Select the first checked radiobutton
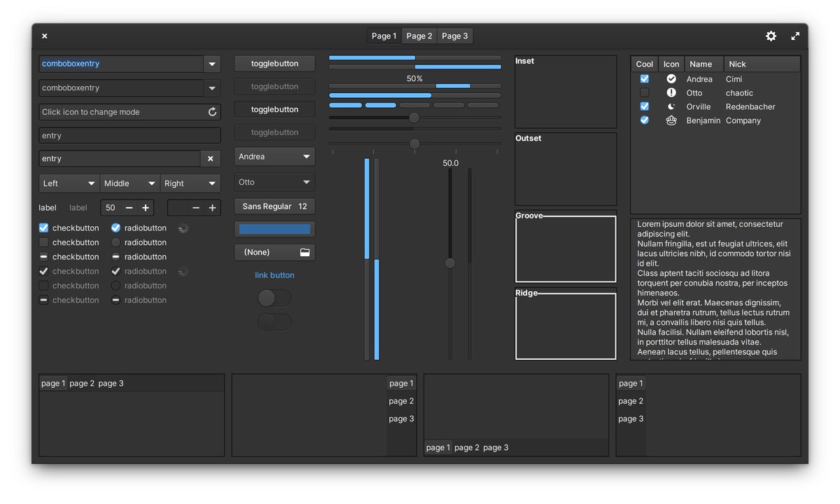Screen dimensions: 840x504 (x=115, y=227)
